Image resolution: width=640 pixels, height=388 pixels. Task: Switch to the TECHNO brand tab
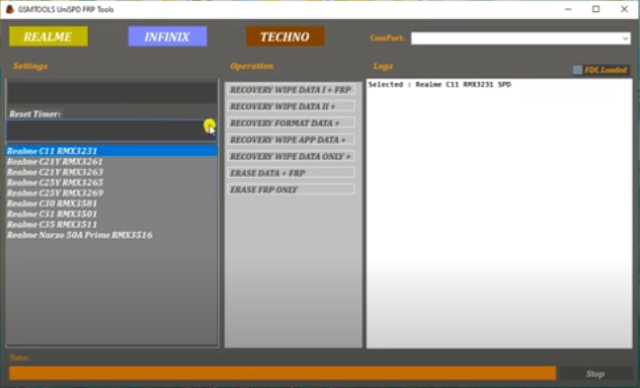285,37
